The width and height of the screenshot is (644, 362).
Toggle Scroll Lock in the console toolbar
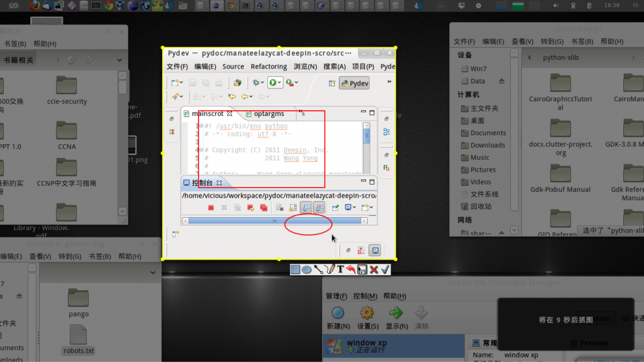(293, 208)
